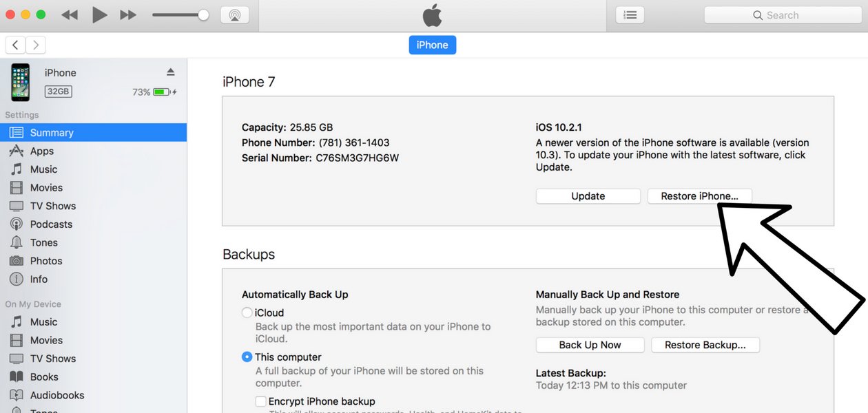Image resolution: width=868 pixels, height=413 pixels.
Task: Click the Backups section heading
Action: pos(249,254)
